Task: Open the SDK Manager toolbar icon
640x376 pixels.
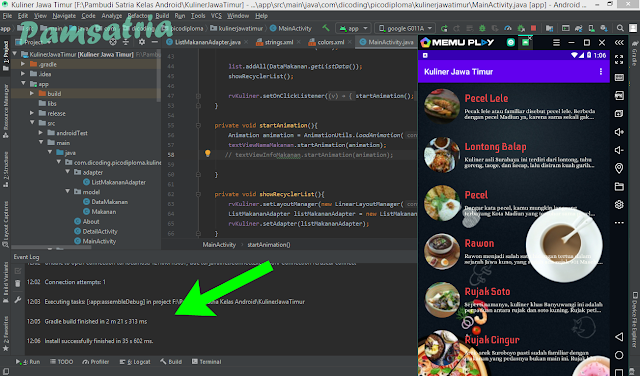Action: [604, 28]
